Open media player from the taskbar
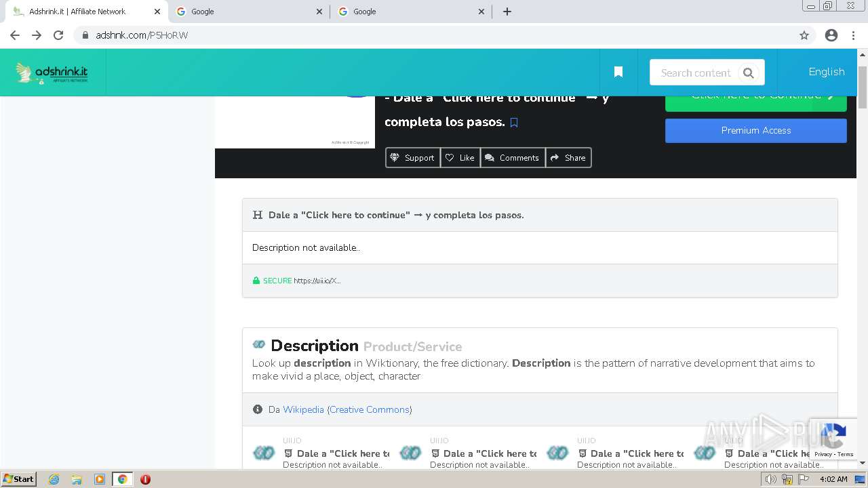 [100, 479]
